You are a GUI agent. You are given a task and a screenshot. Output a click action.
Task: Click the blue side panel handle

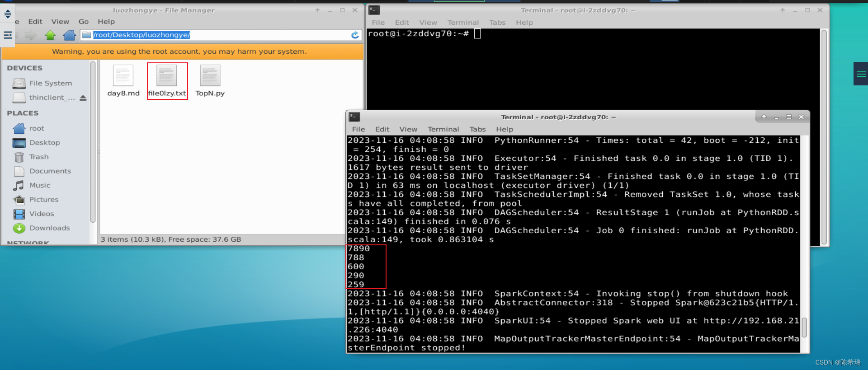coord(861,74)
